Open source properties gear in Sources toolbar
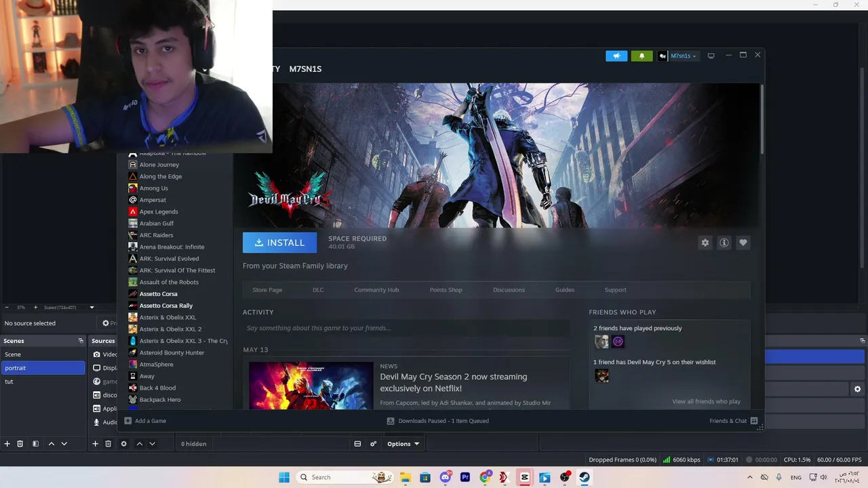The height and width of the screenshot is (488, 868). 123,444
